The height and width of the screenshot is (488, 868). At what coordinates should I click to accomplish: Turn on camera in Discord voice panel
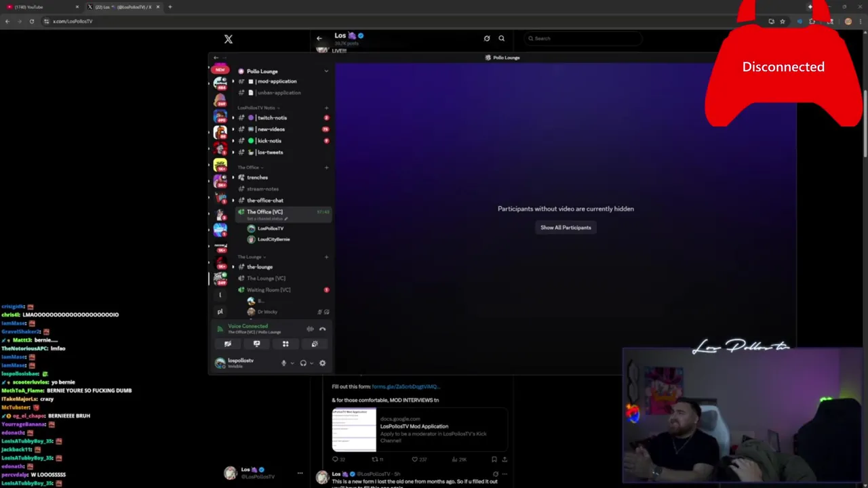228,344
